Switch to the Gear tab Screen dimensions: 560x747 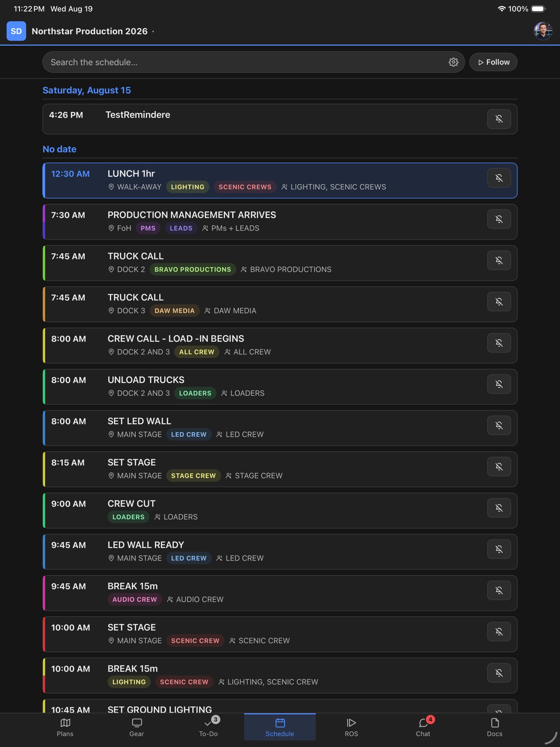click(x=137, y=727)
